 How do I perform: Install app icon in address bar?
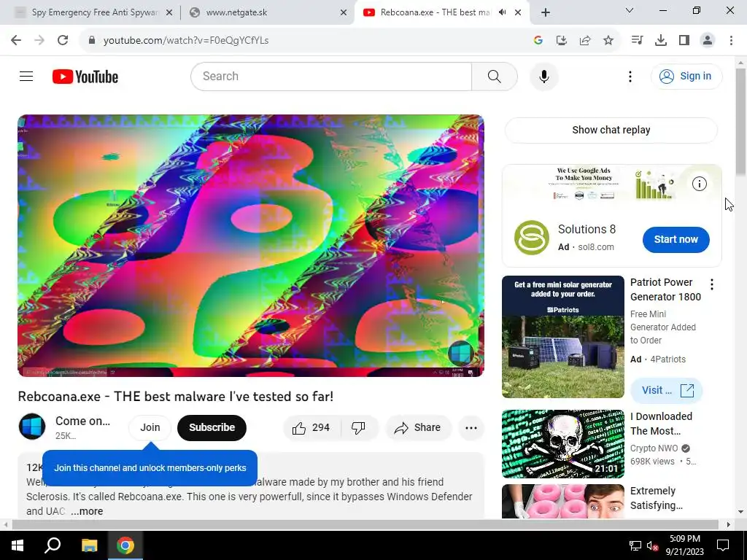click(x=562, y=41)
